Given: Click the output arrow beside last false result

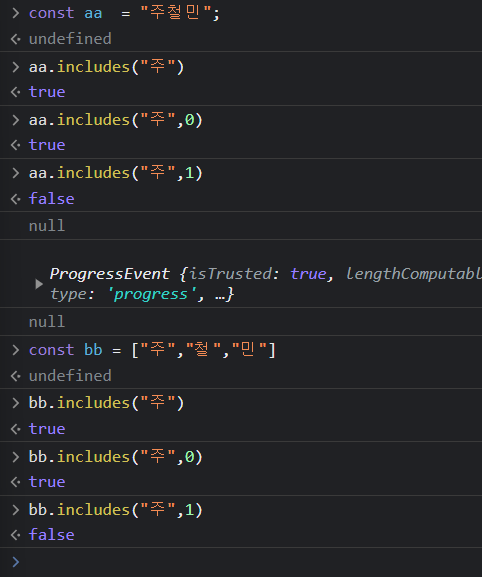Looking at the screenshot, I should [15, 535].
